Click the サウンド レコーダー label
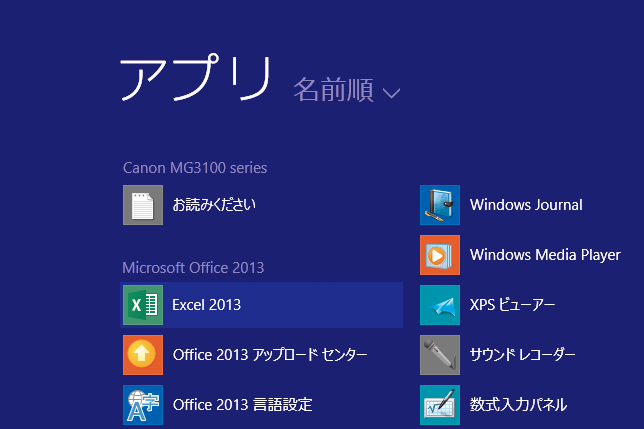This screenshot has height=429, width=644. pos(522,355)
